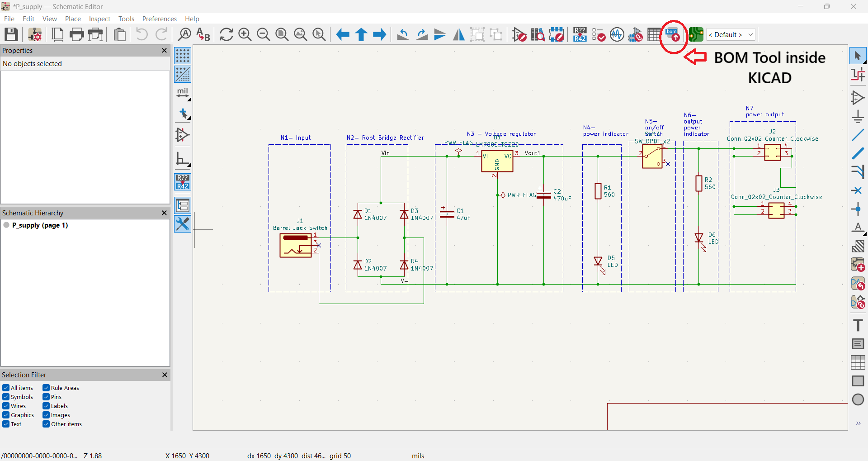Close the Schematic Hierarchy panel
Screen dimensions: 868x461
coord(165,213)
